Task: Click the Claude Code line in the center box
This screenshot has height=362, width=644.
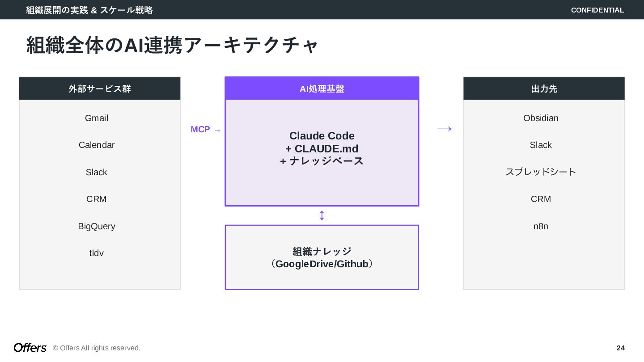Action: click(x=322, y=136)
